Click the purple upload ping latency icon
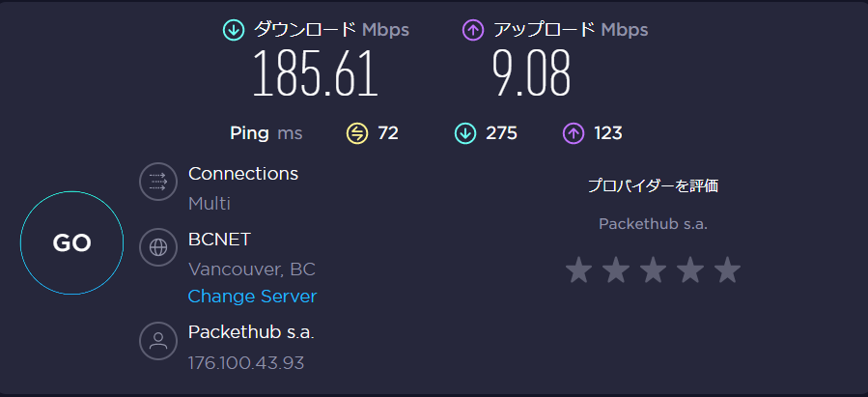Viewport: 868px width, 397px height. [x=574, y=133]
